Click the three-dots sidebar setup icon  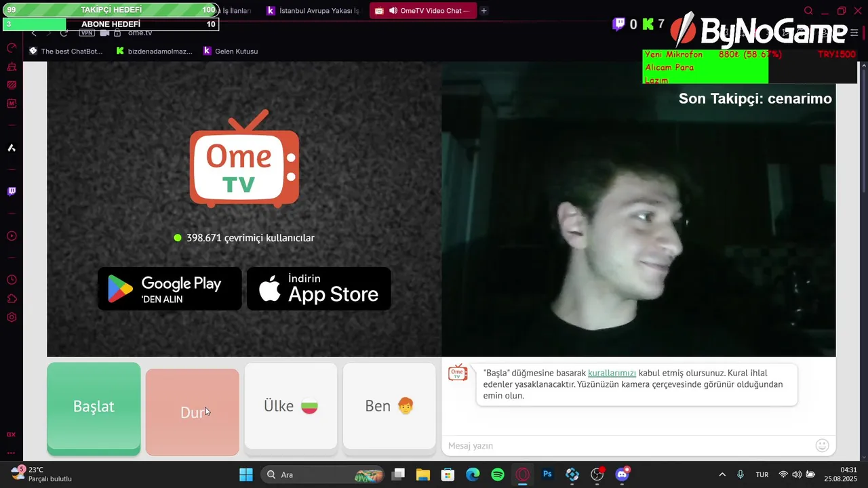pyautogui.click(x=12, y=453)
